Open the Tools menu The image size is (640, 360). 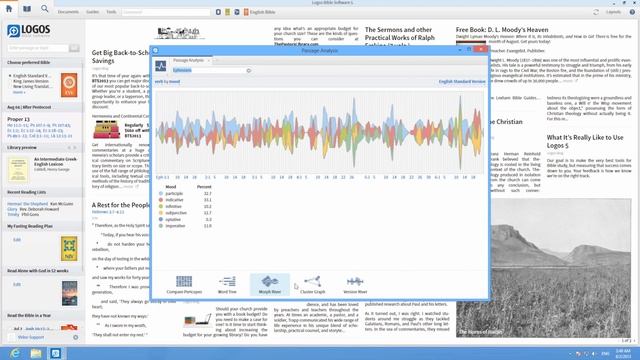[x=111, y=12]
